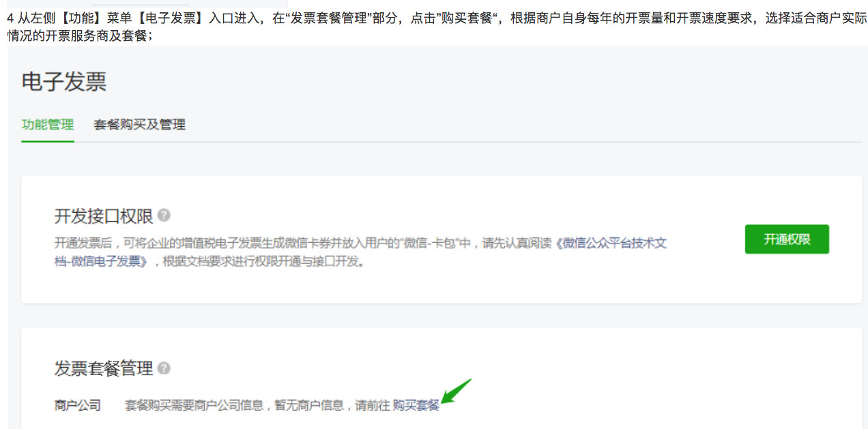Click the green 开通权限 button

tap(787, 239)
